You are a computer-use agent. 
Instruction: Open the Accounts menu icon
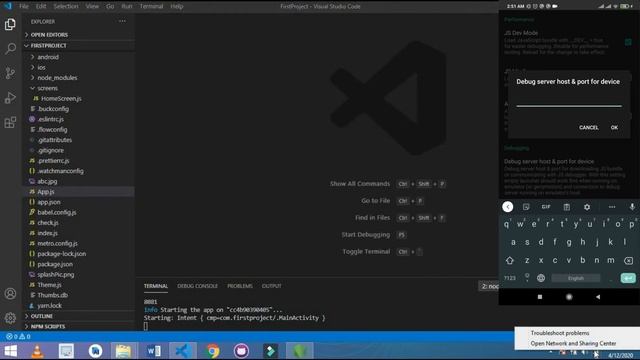[10, 293]
